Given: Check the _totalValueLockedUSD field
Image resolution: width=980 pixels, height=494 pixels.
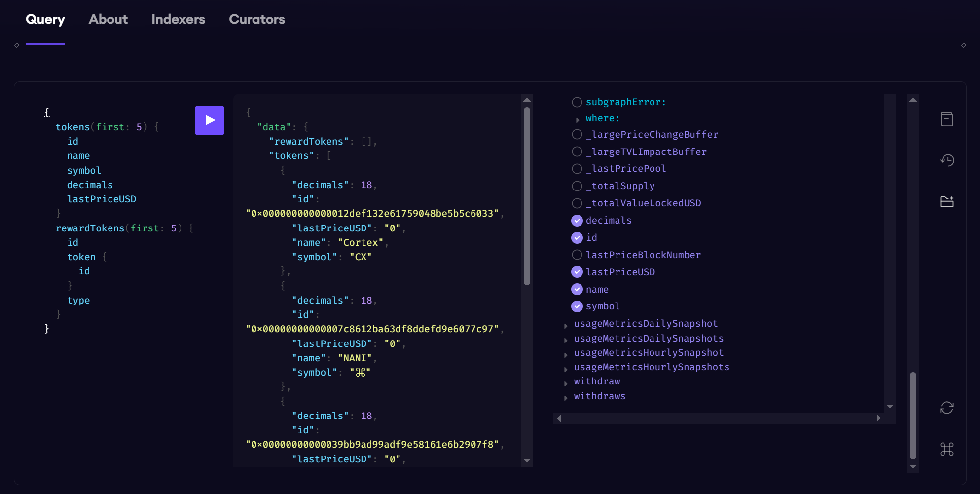Looking at the screenshot, I should [x=577, y=203].
